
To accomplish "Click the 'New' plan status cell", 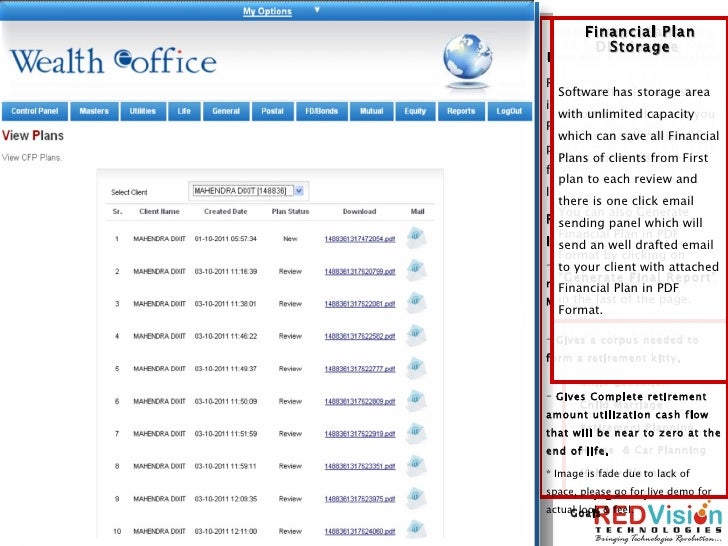I will tap(290, 239).
